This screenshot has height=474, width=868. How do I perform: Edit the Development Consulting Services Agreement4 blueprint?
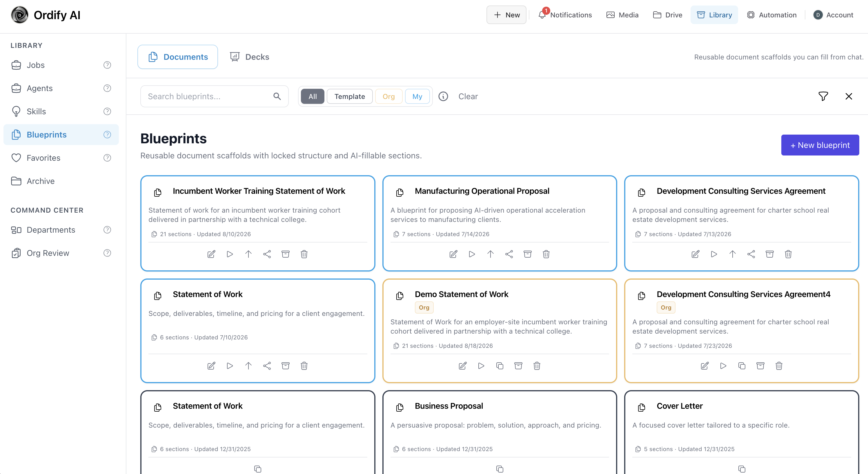click(x=704, y=366)
